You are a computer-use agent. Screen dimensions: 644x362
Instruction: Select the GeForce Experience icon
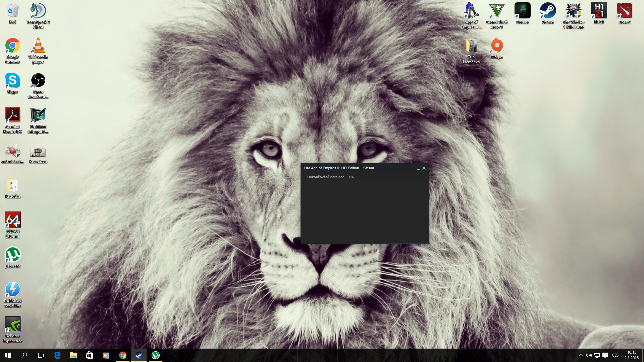coord(13,325)
